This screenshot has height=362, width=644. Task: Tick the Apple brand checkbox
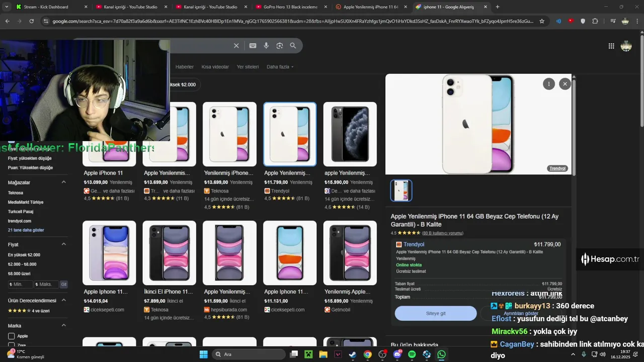tap(11, 336)
